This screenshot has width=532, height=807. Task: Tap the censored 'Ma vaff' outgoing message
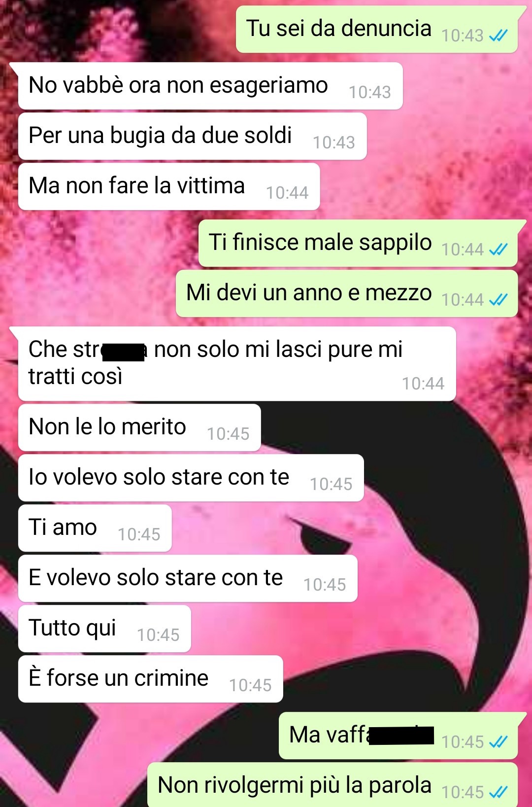click(399, 736)
